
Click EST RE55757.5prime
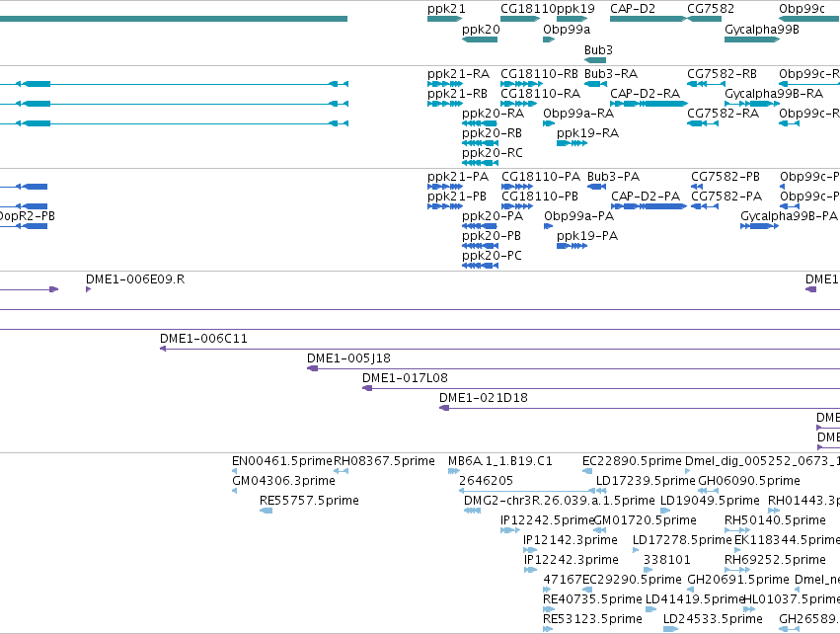(266, 511)
